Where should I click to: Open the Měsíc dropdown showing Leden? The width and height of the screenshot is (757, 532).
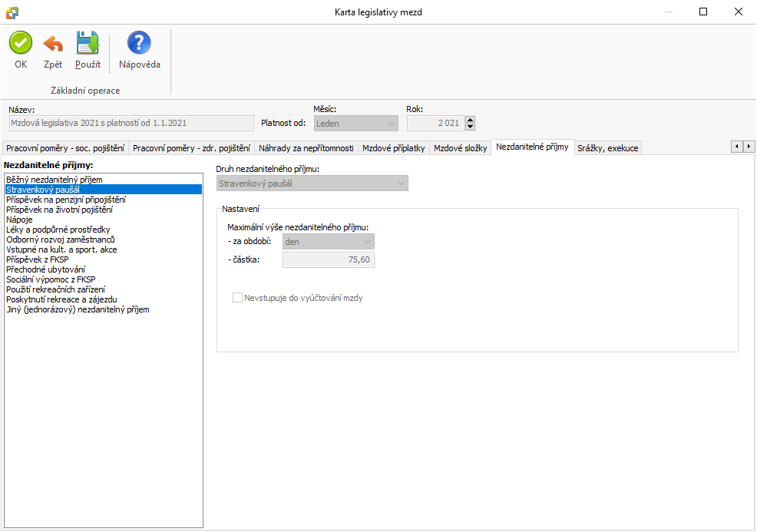tap(355, 123)
